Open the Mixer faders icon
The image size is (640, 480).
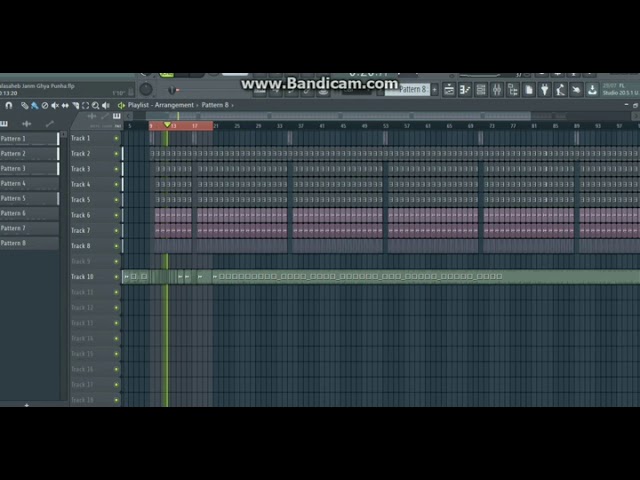click(497, 89)
